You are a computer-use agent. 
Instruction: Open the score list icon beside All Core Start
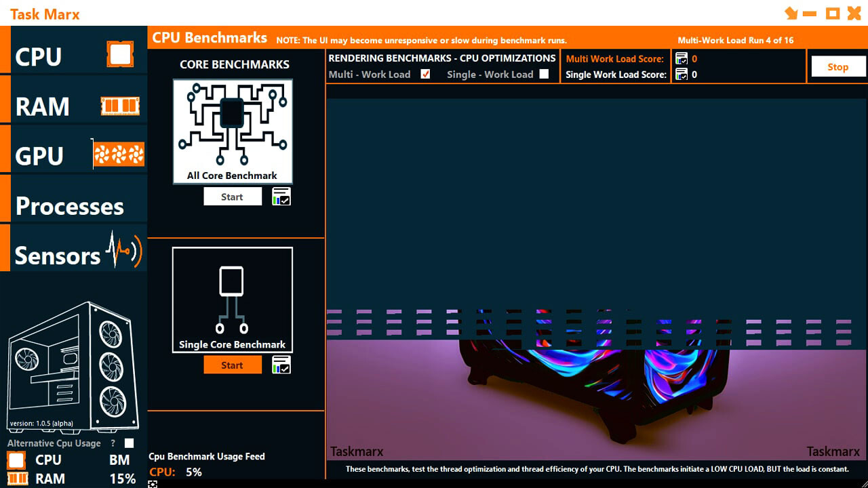282,196
